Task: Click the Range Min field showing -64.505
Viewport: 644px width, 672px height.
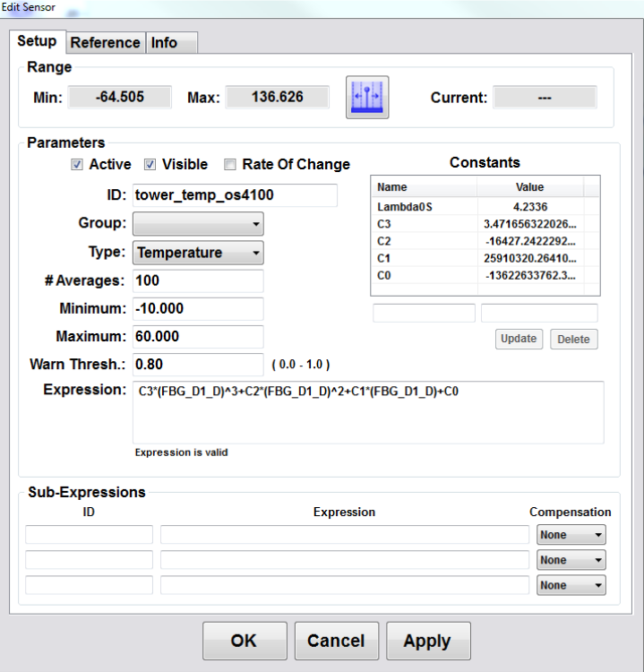Action: pyautogui.click(x=119, y=98)
